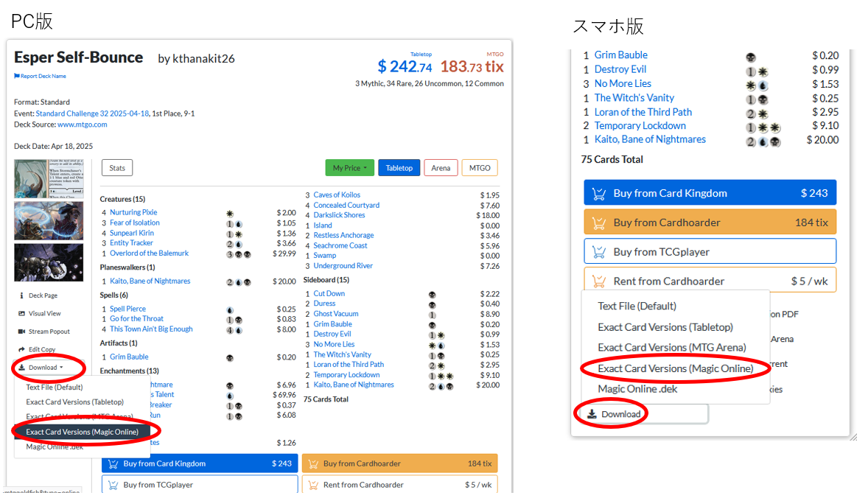Tap Loran of the Third Path in smartphone list
The height and width of the screenshot is (501, 868).
click(643, 113)
